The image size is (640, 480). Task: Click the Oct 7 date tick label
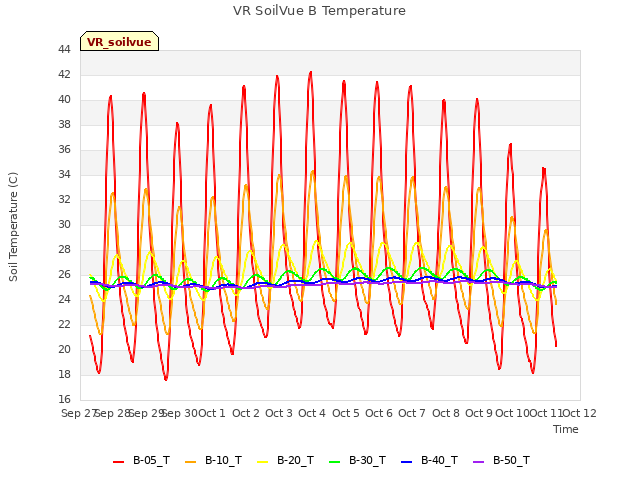[412, 413]
